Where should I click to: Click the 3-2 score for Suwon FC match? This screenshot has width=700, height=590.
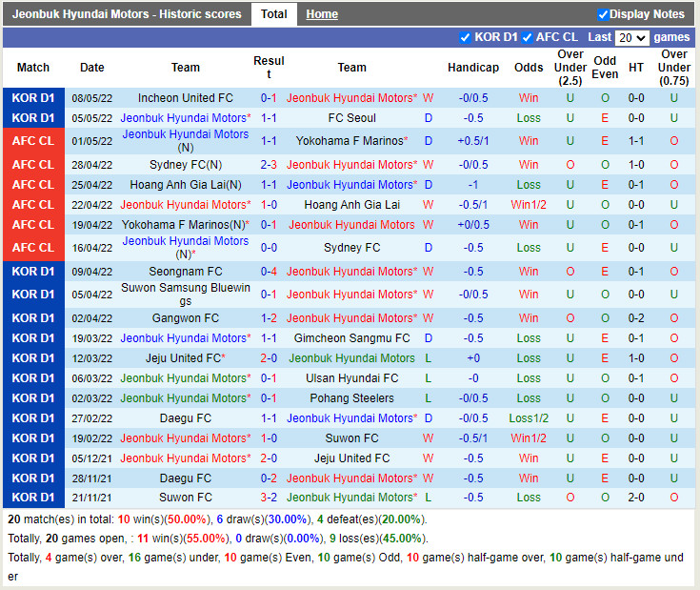tap(269, 498)
